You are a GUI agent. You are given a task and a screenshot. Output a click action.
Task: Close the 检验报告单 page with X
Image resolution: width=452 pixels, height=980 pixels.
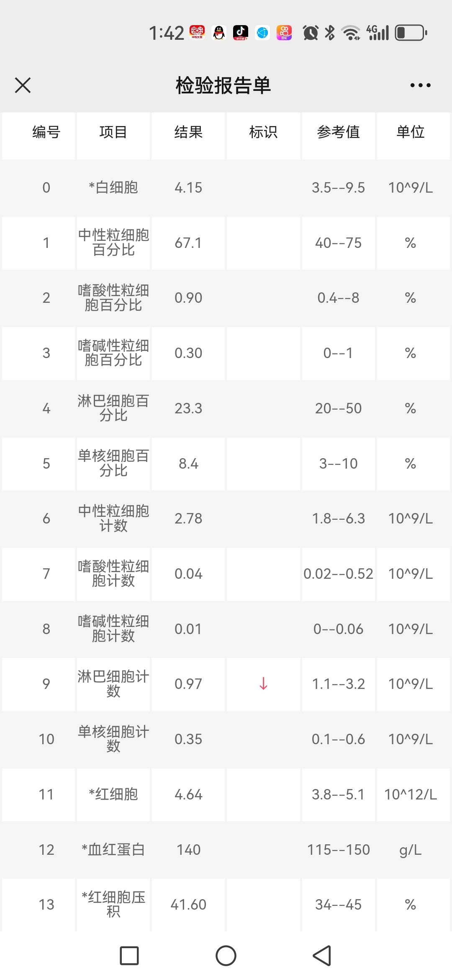point(23,85)
